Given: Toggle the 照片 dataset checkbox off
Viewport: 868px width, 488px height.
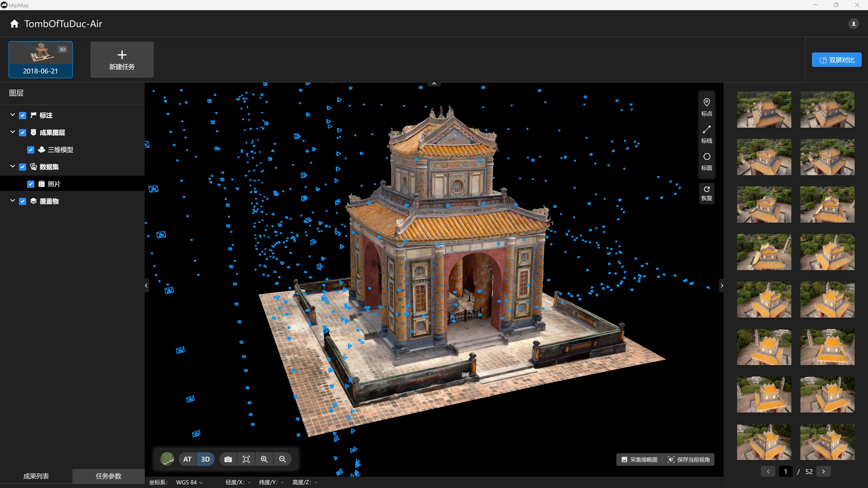Looking at the screenshot, I should 31,184.
